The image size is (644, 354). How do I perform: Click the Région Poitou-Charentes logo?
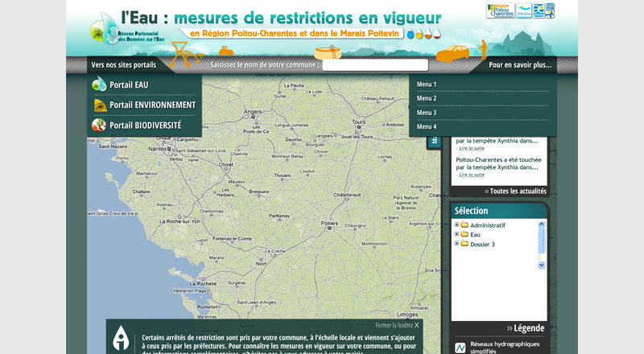click(500, 10)
